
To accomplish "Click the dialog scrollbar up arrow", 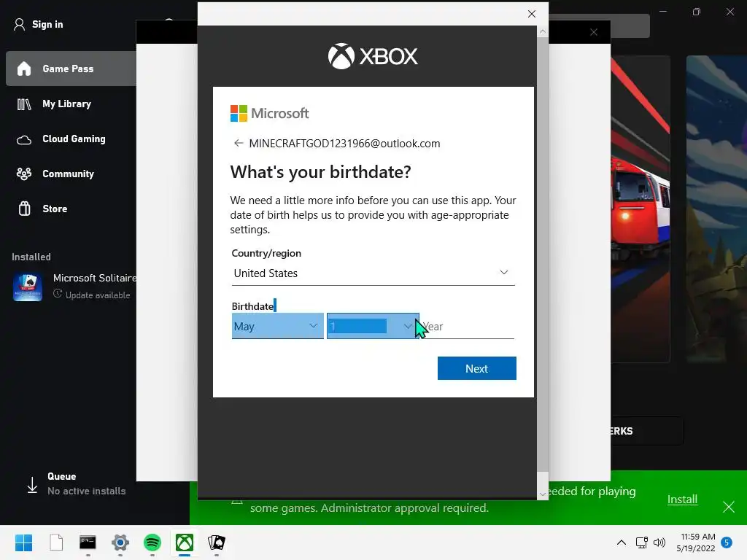I will coord(543,32).
